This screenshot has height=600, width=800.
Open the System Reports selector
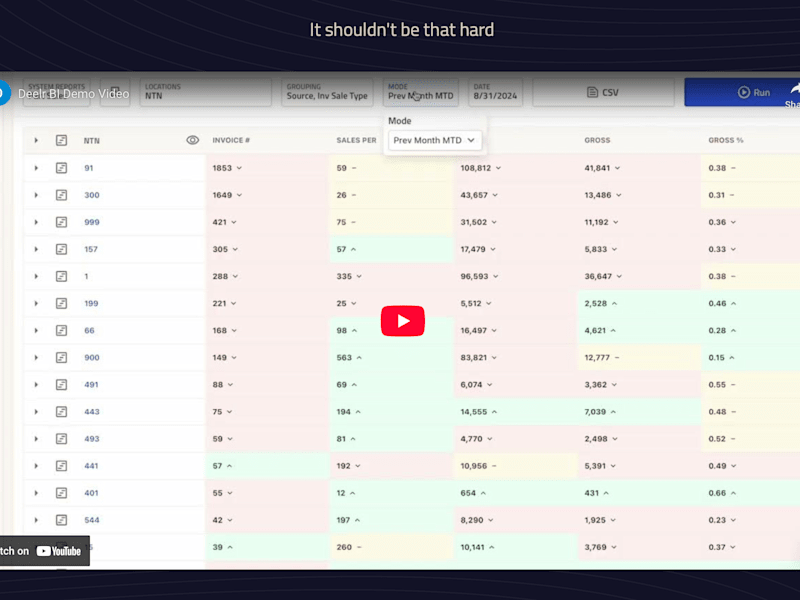pos(56,92)
